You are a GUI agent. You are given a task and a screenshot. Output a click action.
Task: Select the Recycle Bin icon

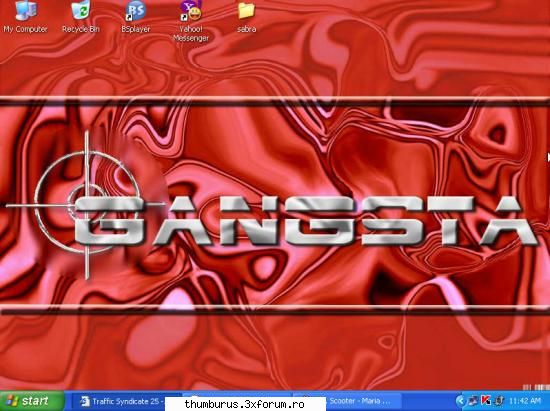81,17
